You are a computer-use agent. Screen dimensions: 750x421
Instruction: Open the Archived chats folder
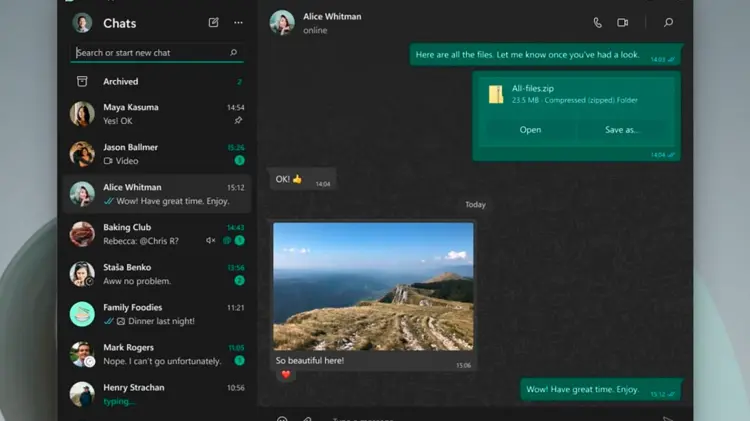[121, 82]
